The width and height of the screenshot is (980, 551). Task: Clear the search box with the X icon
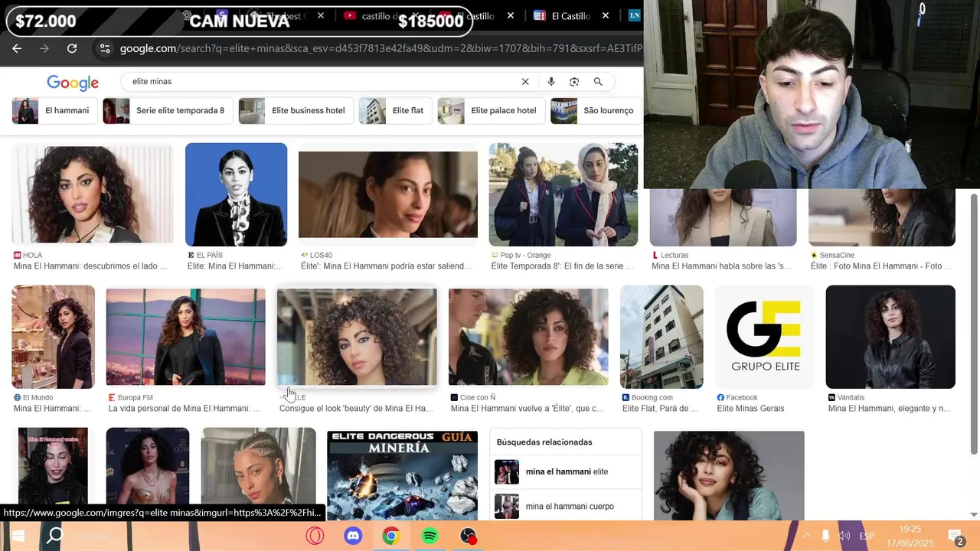pos(525,82)
